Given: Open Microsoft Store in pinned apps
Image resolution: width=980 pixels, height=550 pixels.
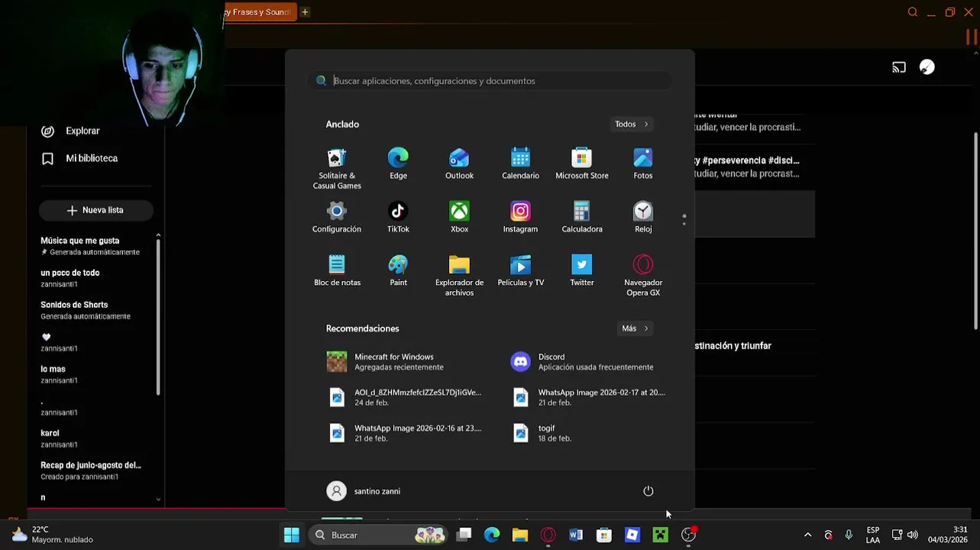Looking at the screenshot, I should pyautogui.click(x=582, y=164).
